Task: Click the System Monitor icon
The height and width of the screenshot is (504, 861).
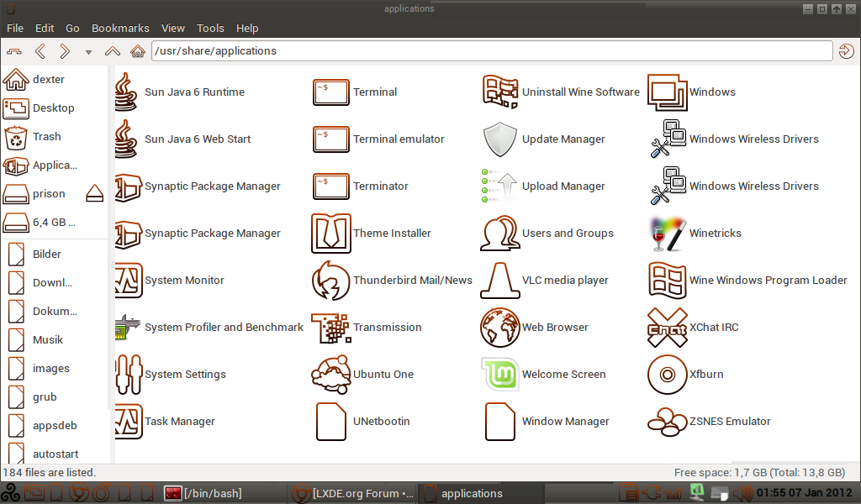Action: 129,281
